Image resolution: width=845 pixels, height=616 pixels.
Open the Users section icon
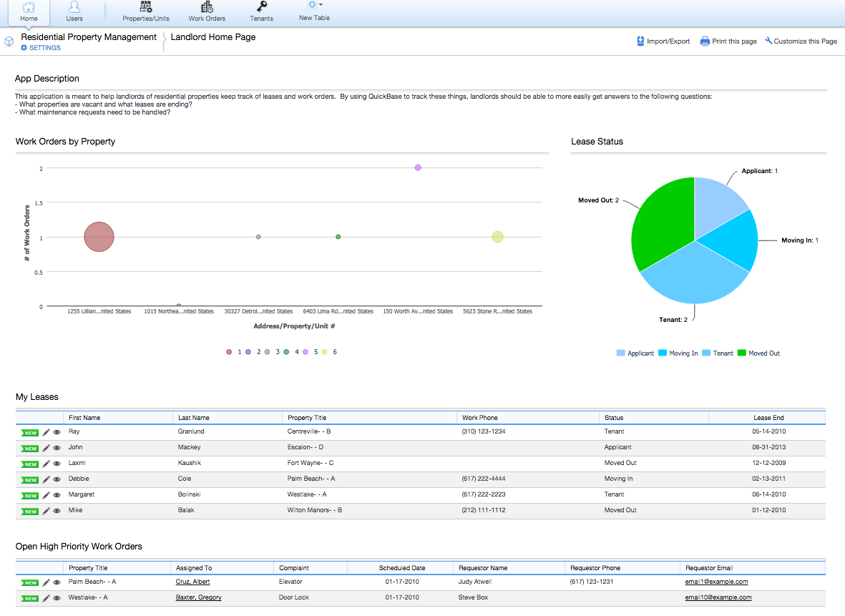[x=74, y=7]
